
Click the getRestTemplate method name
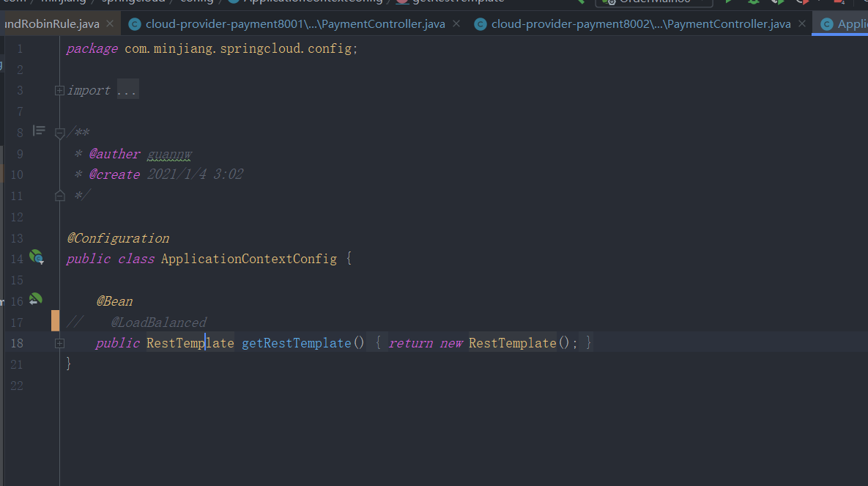click(297, 343)
